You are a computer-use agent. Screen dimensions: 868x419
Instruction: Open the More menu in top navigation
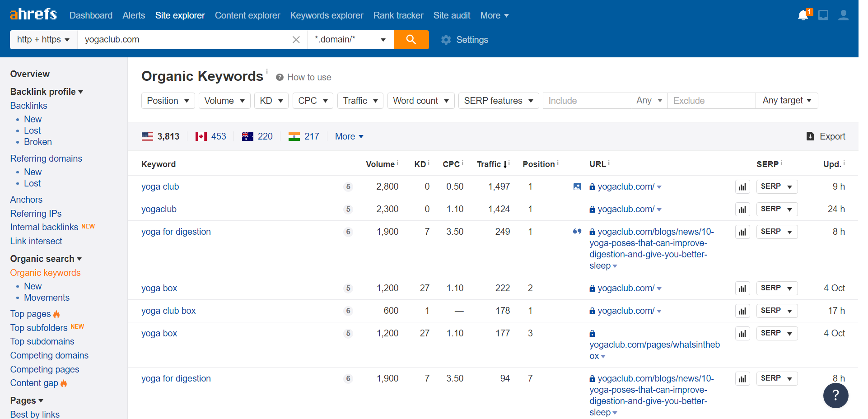tap(495, 15)
